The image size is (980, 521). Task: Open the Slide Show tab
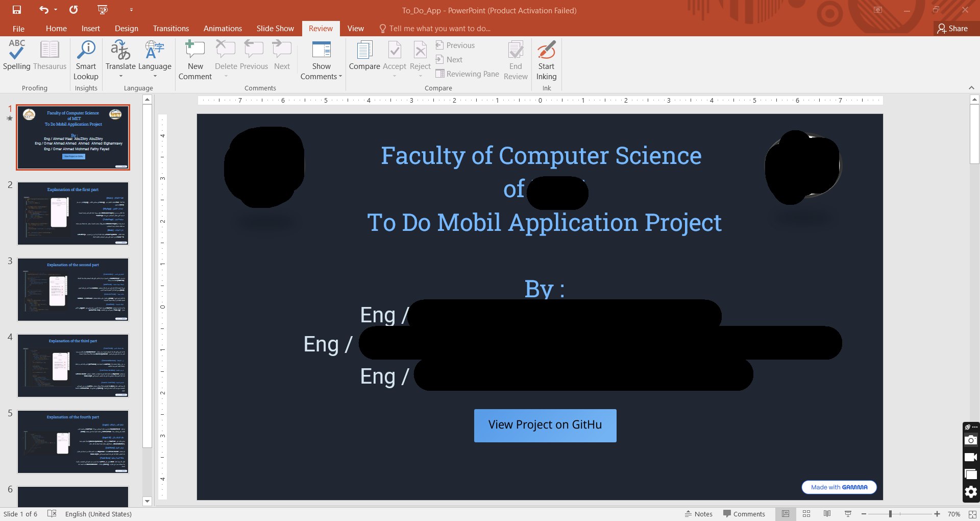point(275,29)
